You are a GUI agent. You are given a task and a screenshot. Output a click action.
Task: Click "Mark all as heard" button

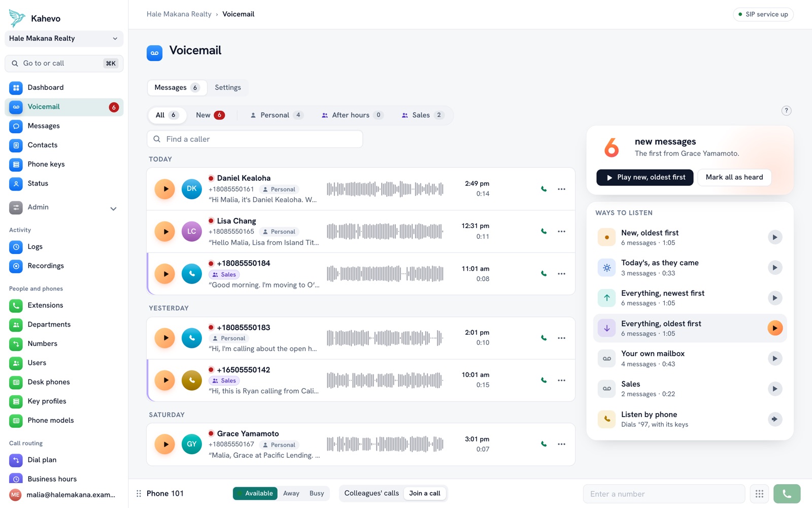734,177
